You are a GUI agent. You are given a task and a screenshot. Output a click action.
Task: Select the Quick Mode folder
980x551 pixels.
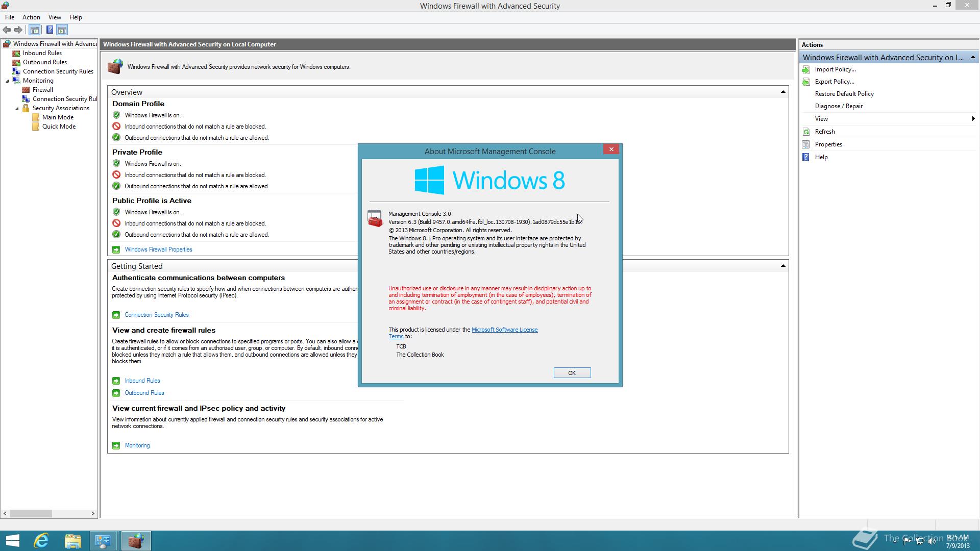59,127
